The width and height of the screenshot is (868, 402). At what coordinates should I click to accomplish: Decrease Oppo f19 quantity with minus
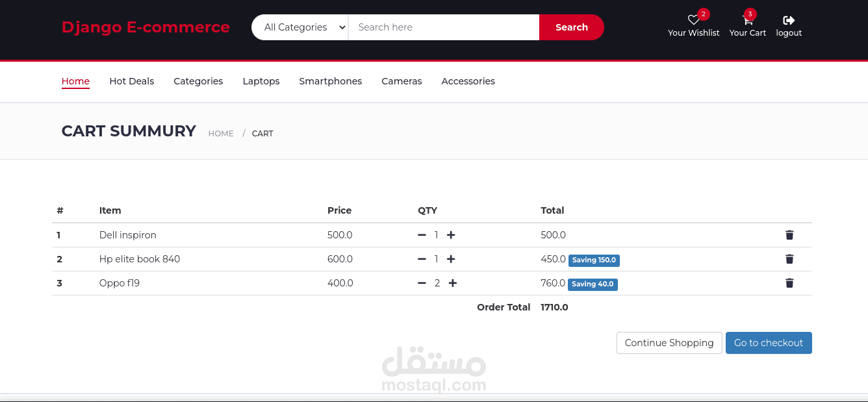pos(422,283)
